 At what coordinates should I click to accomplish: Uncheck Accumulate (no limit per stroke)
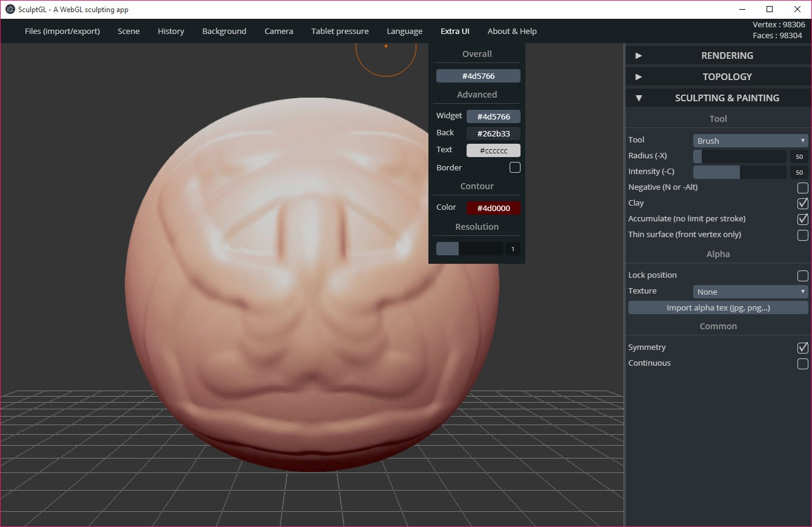(802, 220)
